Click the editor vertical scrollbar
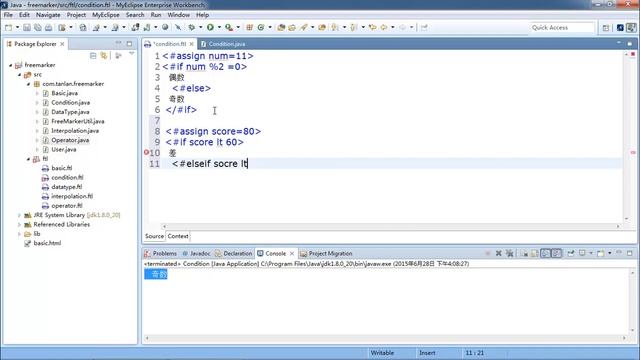Viewport: 640px width, 360px height. point(626,137)
